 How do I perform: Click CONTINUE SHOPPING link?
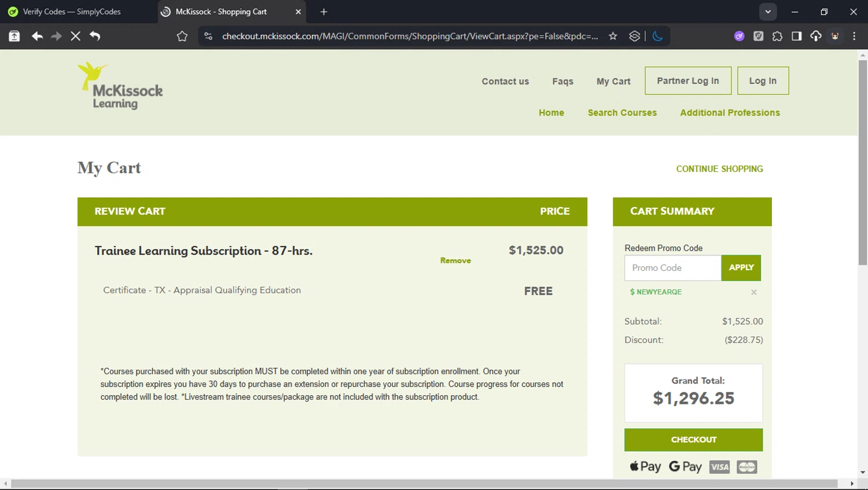(719, 169)
